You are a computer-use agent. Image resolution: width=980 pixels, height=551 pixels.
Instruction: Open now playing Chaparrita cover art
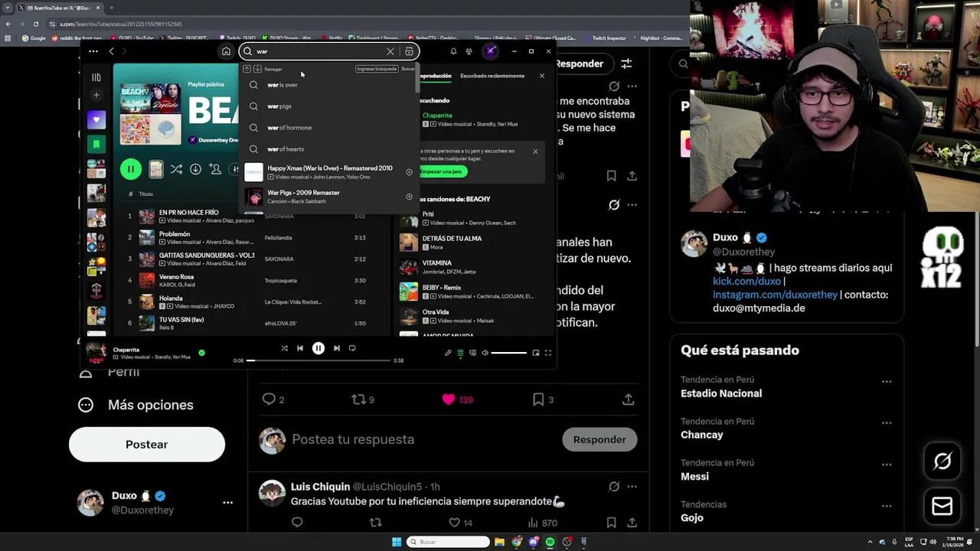coord(96,353)
